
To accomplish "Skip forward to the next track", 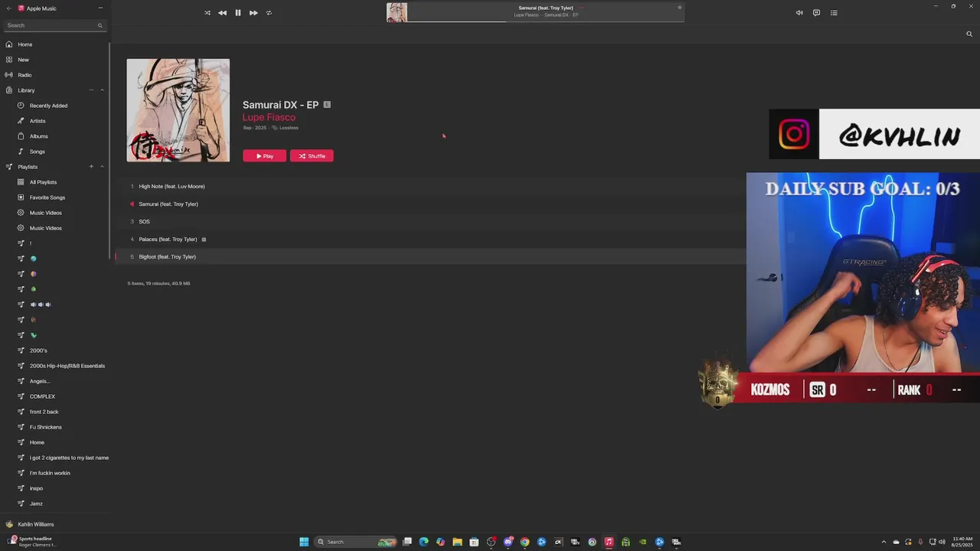I will coord(253,13).
